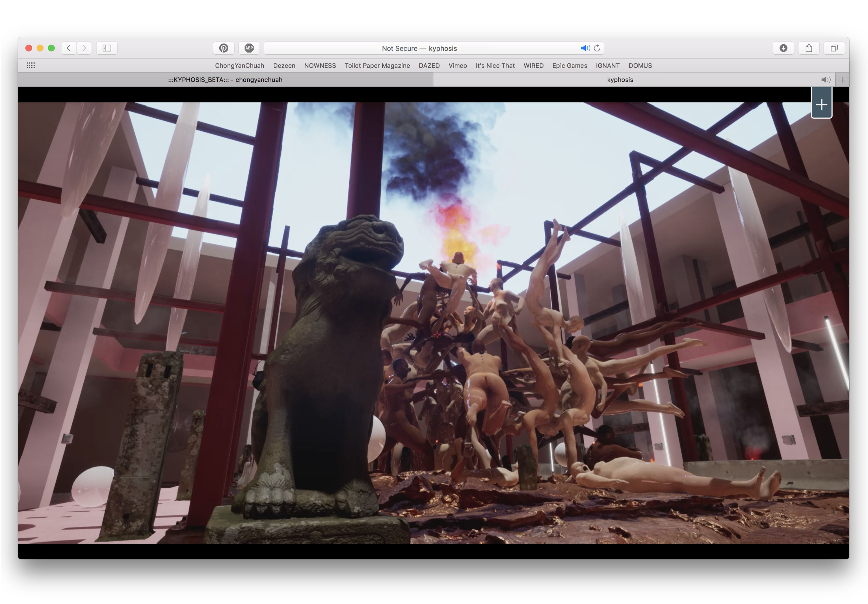Reload the page with the refresh icon

597,48
